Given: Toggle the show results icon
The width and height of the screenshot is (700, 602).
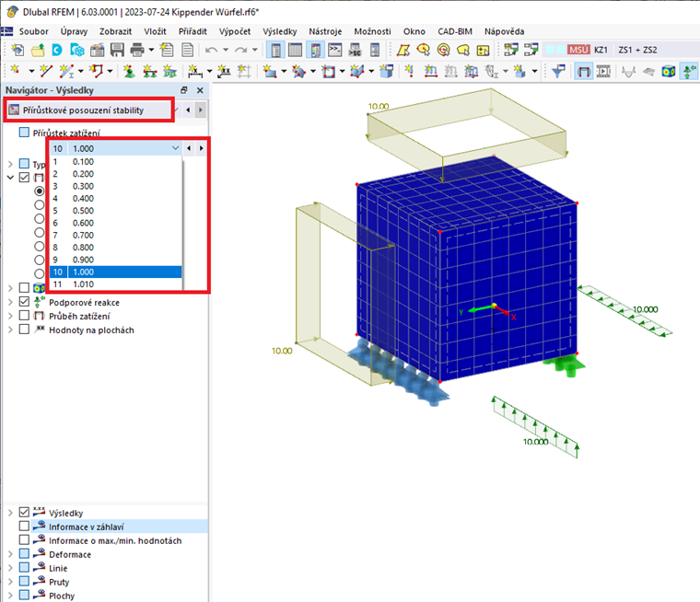Looking at the screenshot, I should [x=583, y=71].
